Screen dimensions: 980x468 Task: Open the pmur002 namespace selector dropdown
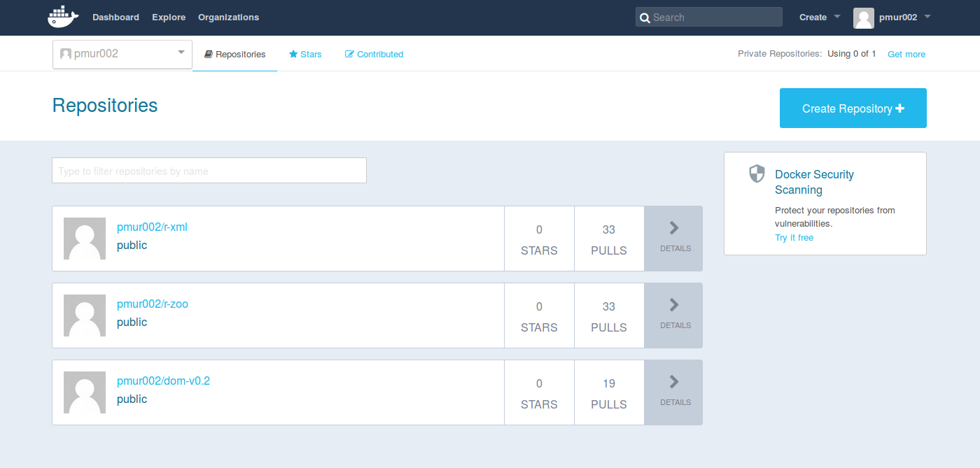(122, 54)
